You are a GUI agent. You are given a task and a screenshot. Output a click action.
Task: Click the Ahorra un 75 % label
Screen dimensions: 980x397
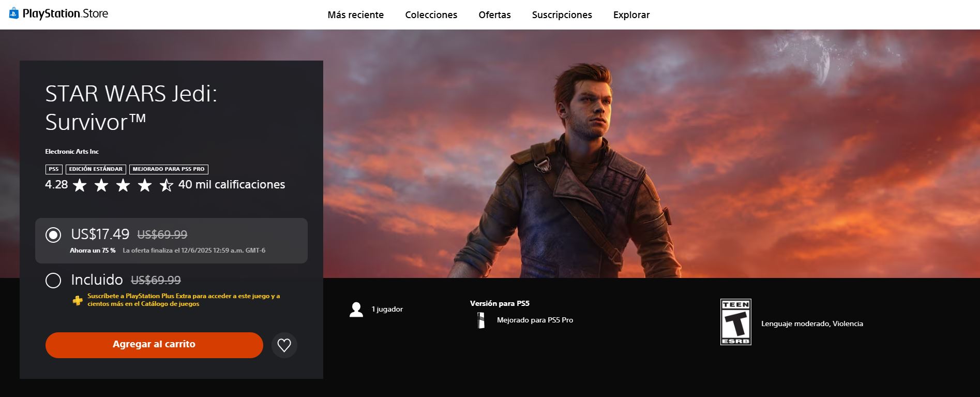pyautogui.click(x=93, y=251)
